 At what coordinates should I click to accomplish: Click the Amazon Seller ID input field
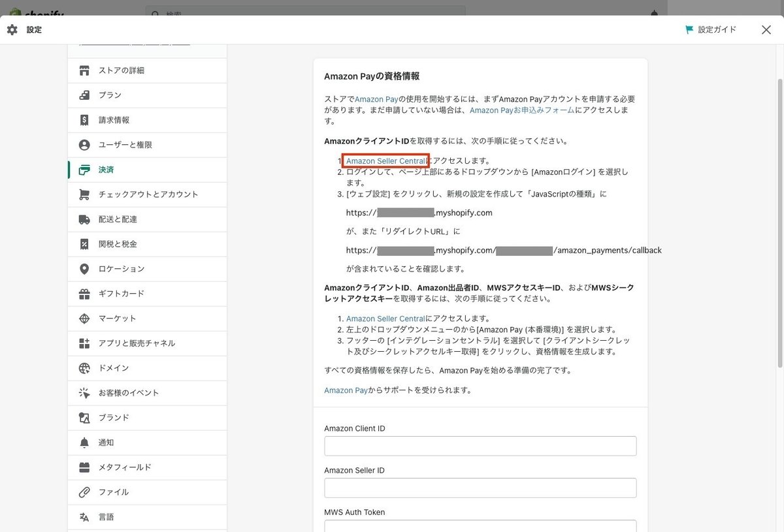point(480,488)
